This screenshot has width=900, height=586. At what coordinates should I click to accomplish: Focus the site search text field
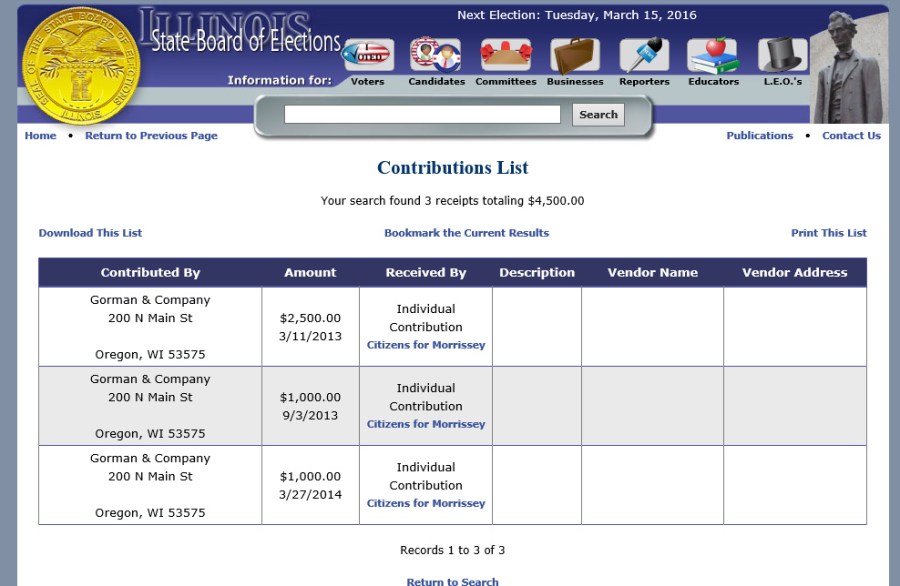point(422,115)
